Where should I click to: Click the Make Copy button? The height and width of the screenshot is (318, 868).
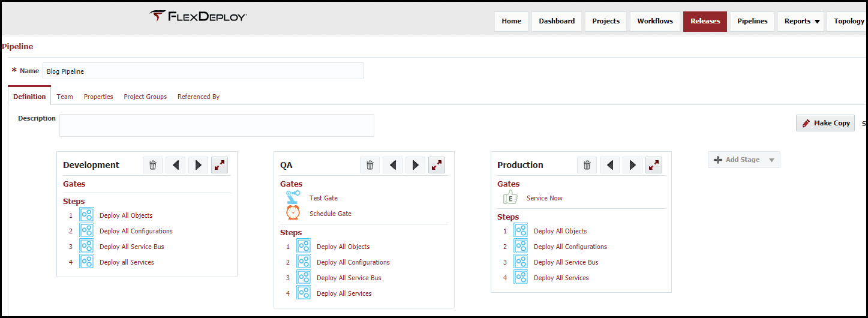point(825,123)
